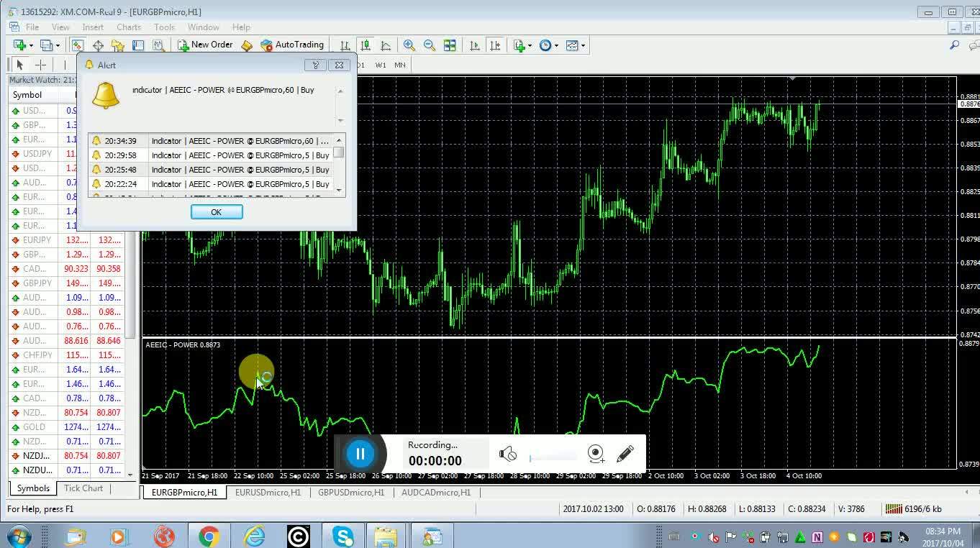Toggle chart shift icon

[495, 45]
